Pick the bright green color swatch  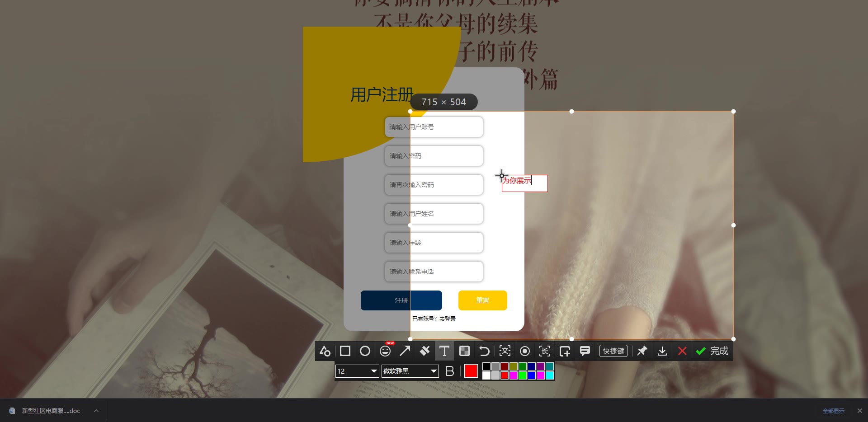(x=523, y=375)
